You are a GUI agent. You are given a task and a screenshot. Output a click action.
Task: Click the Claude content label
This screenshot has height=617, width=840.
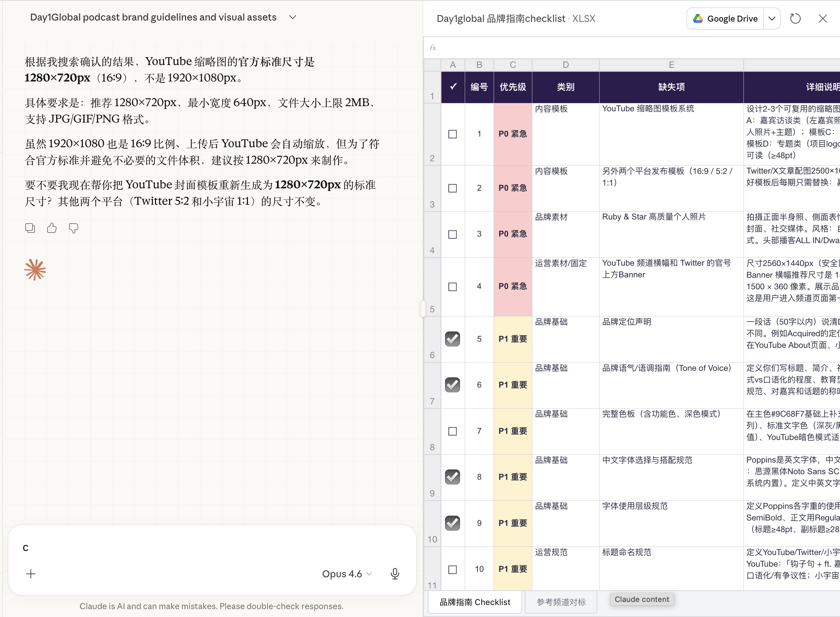(642, 599)
